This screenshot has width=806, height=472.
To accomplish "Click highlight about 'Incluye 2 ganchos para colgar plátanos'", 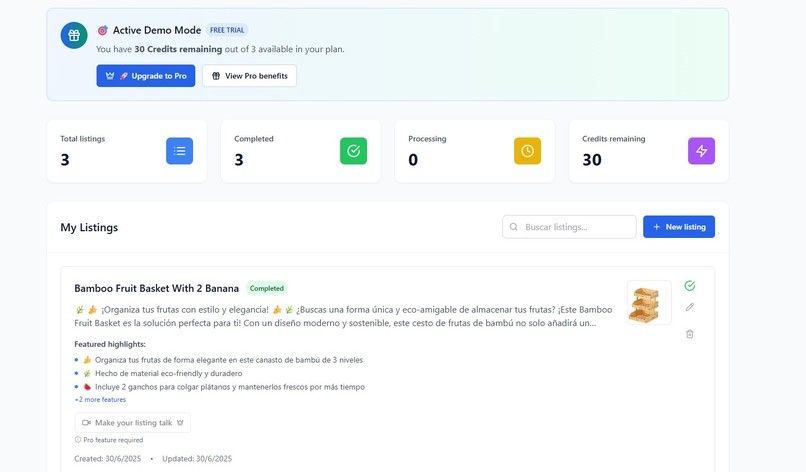I will (x=230, y=387).
